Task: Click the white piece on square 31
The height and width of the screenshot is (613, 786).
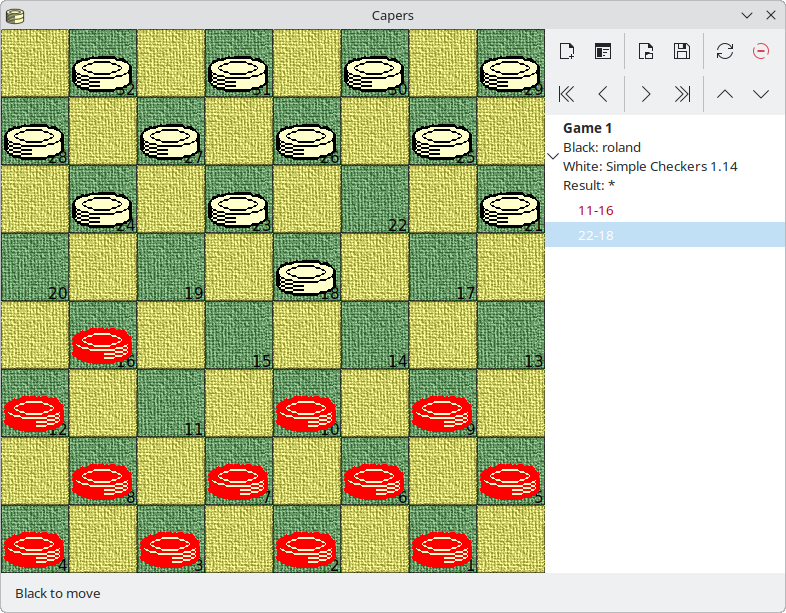Action: point(238,74)
